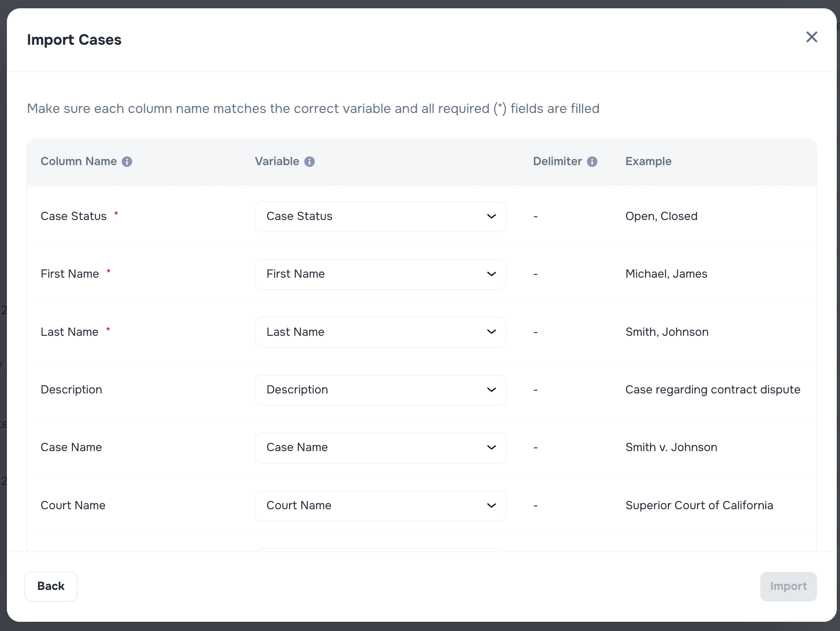Click the Back button
The height and width of the screenshot is (631, 840).
pos(51,586)
